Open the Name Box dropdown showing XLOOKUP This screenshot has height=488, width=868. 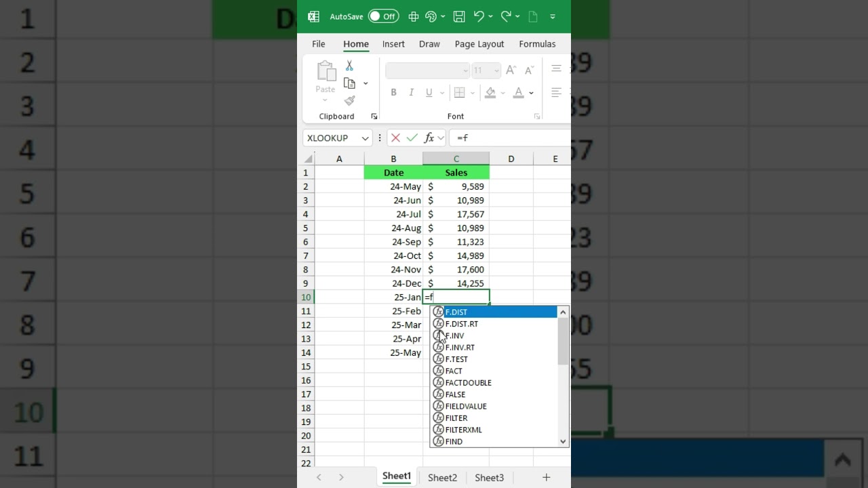365,138
